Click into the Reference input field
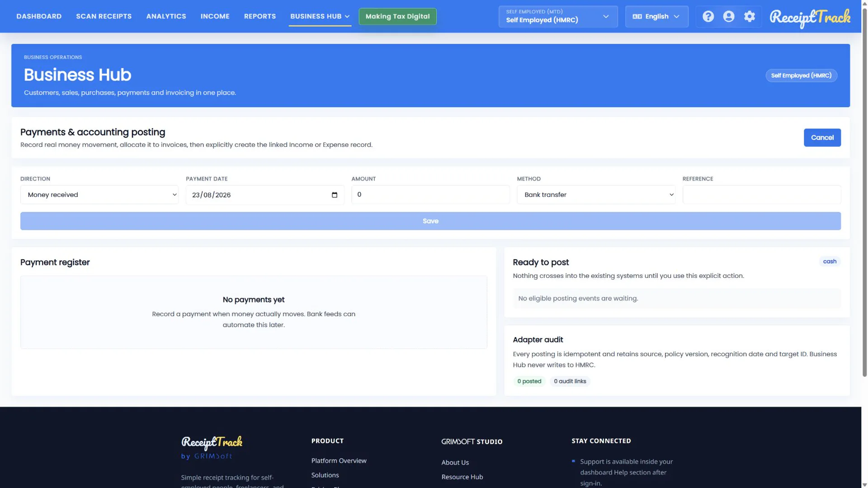This screenshot has width=868, height=488. (x=761, y=195)
